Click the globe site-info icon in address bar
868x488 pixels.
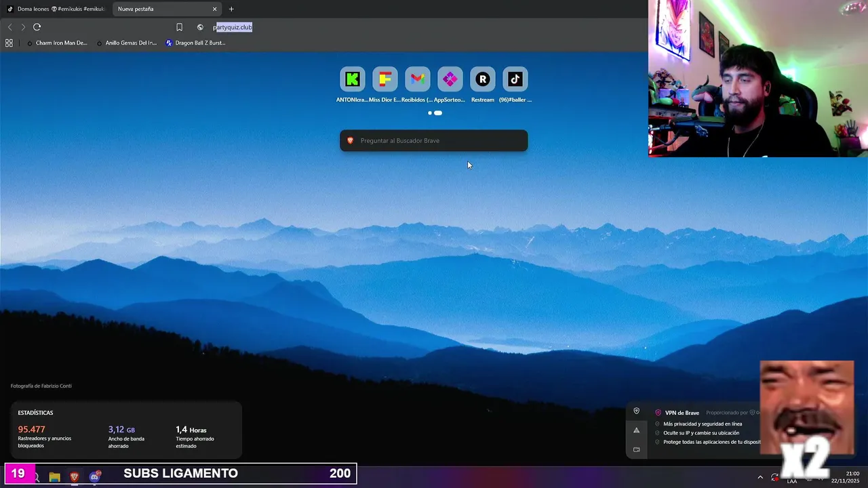pos(200,27)
